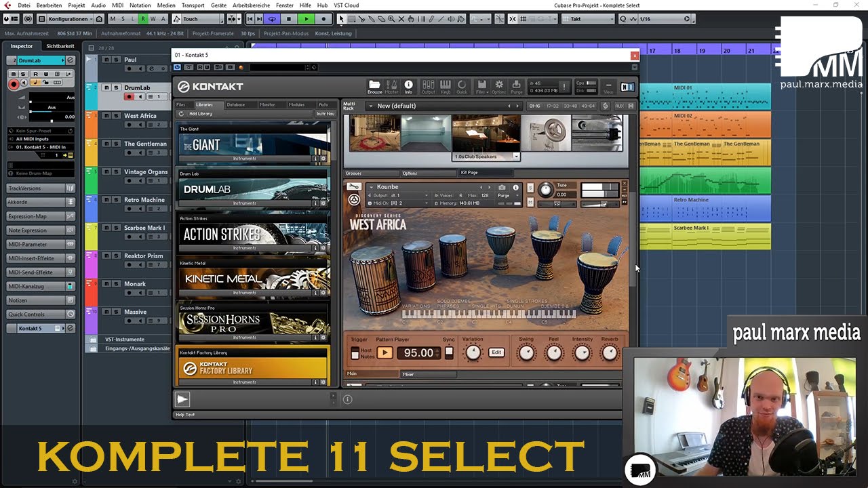Switch to the Sichtbarkeit tab
This screenshot has width=868, height=488.
click(60, 46)
